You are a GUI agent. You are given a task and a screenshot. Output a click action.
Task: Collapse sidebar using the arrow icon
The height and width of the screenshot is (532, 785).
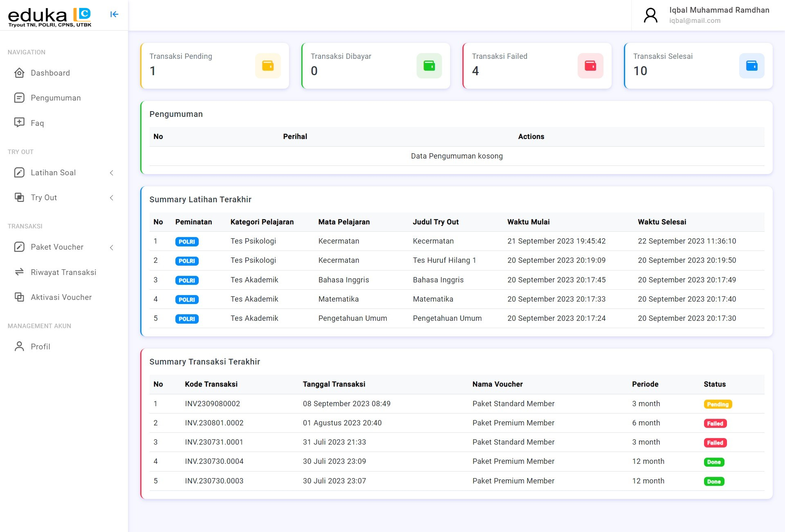[x=114, y=14]
